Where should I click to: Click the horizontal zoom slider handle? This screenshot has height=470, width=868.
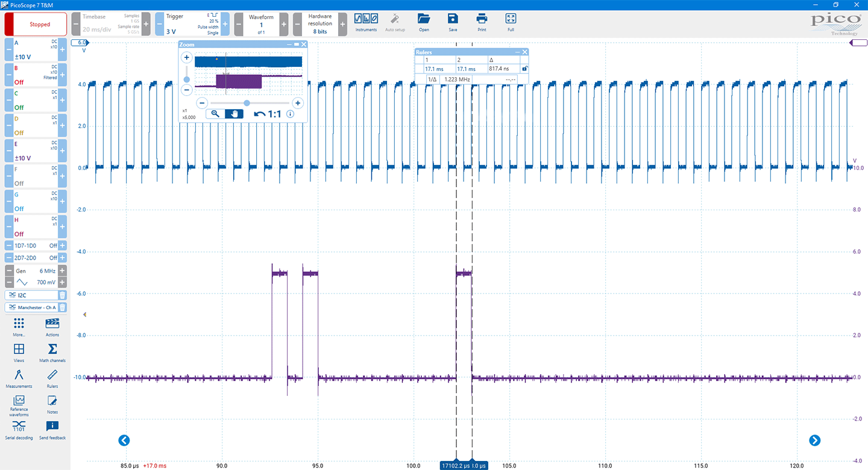pyautogui.click(x=247, y=103)
